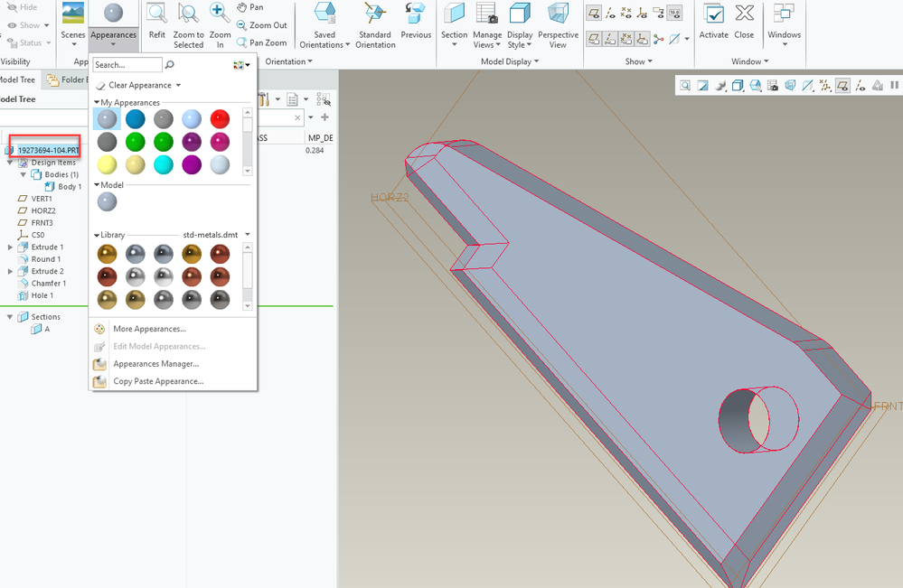
Task: Open the Clear Appearance dropdown
Action: point(178,86)
